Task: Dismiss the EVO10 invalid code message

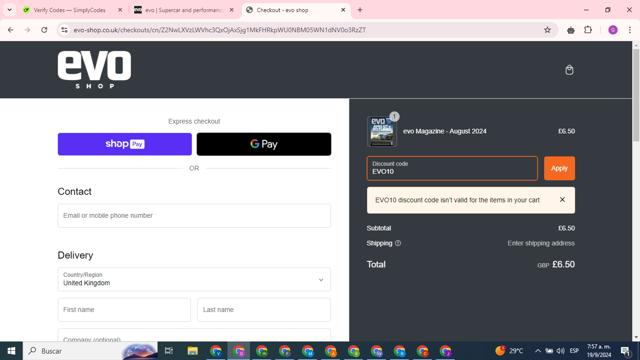Action: click(x=562, y=200)
